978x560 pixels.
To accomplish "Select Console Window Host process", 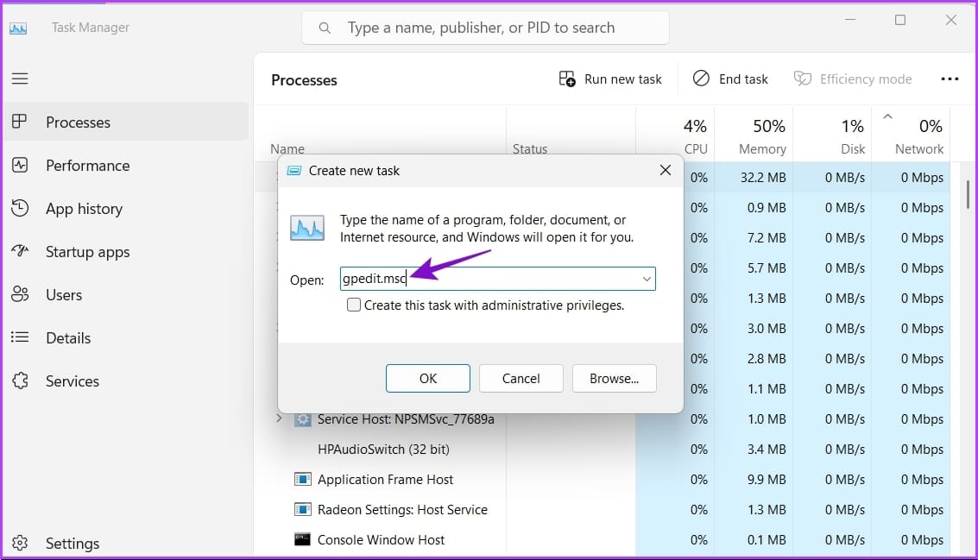I will click(381, 540).
